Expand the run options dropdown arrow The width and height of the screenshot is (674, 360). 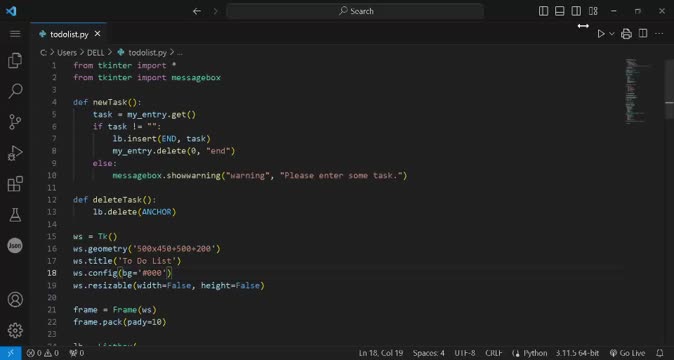tap(612, 34)
